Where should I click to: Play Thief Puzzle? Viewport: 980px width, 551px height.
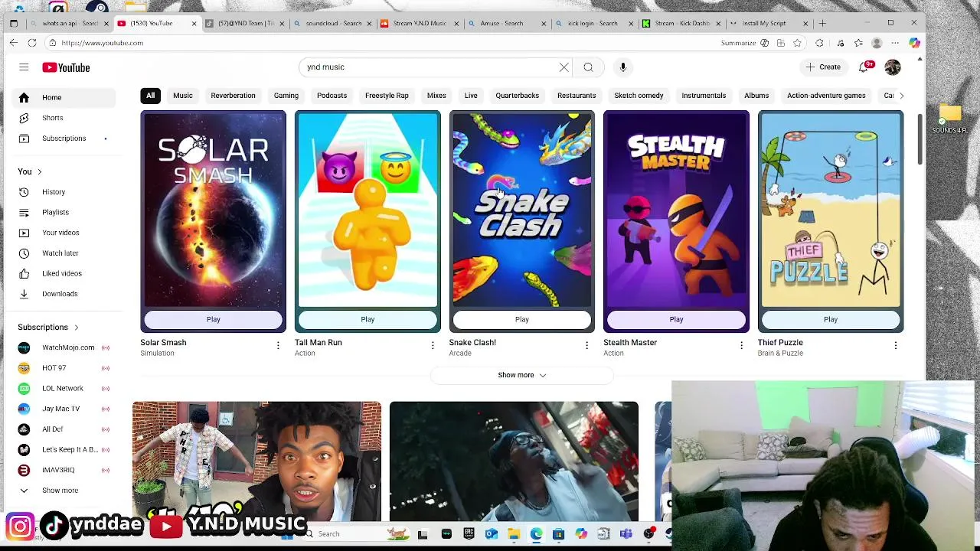831,319
